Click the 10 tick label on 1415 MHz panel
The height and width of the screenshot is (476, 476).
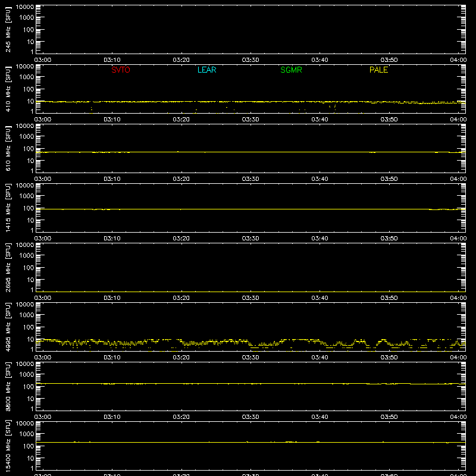tap(30, 220)
